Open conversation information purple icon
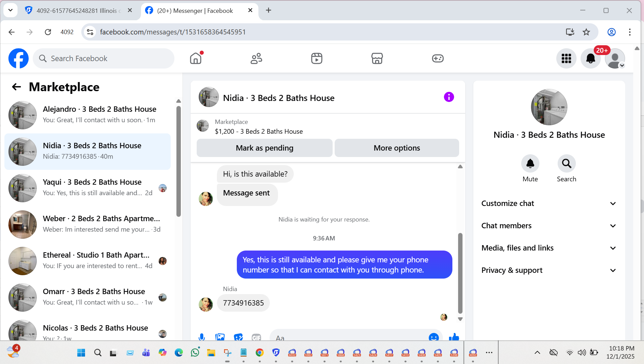The width and height of the screenshot is (644, 364). pos(449,97)
